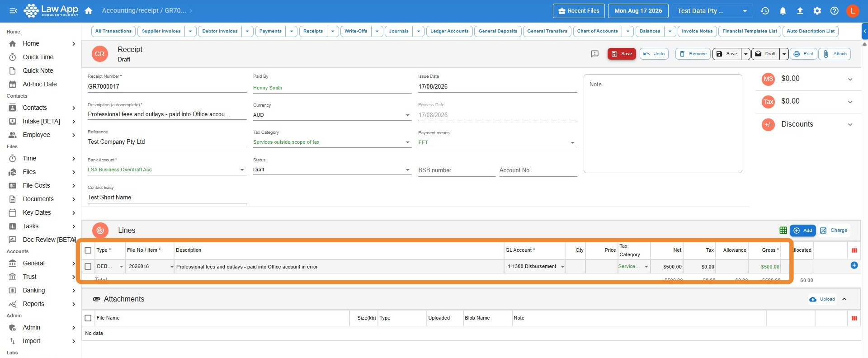Image resolution: width=868 pixels, height=358 pixels.
Task: Go to the home icon in header
Action: (x=89, y=11)
